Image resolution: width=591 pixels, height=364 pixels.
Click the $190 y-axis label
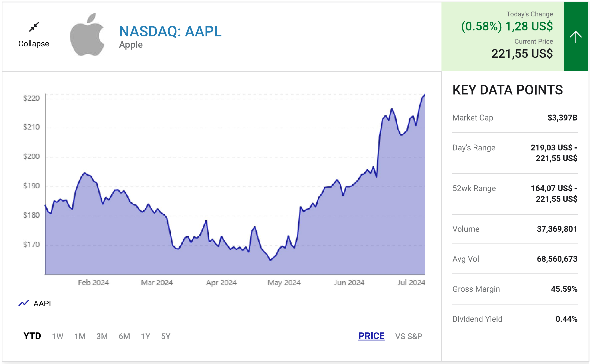point(31,186)
